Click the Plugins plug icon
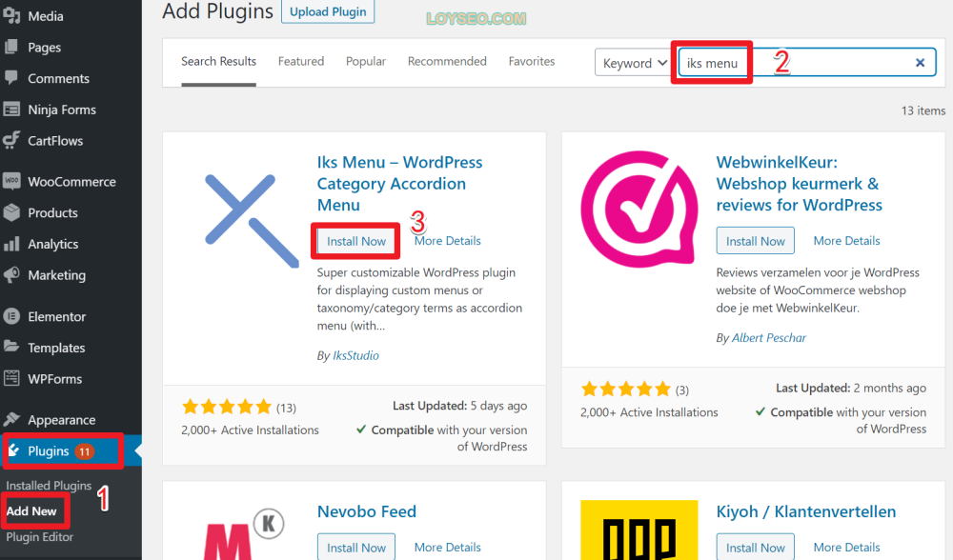953x560 pixels. 13,450
